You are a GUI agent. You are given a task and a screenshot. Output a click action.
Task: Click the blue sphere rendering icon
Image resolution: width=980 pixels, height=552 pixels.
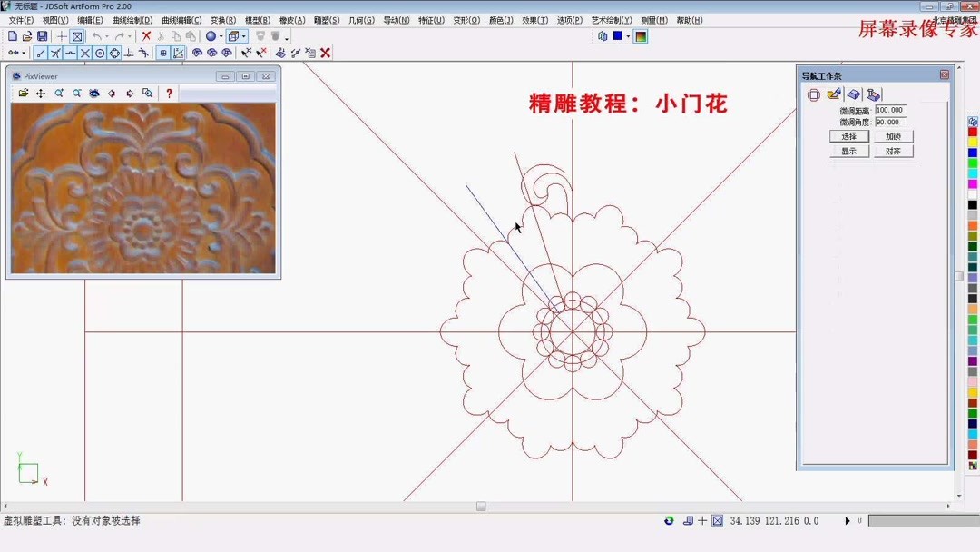pyautogui.click(x=211, y=36)
